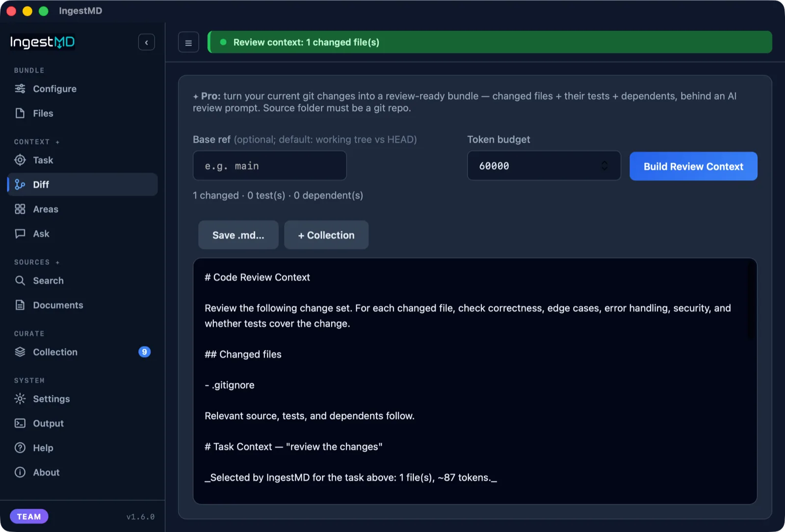The width and height of the screenshot is (785, 532).
Task: Click the macOS green fullscreen button
Action: point(44,11)
